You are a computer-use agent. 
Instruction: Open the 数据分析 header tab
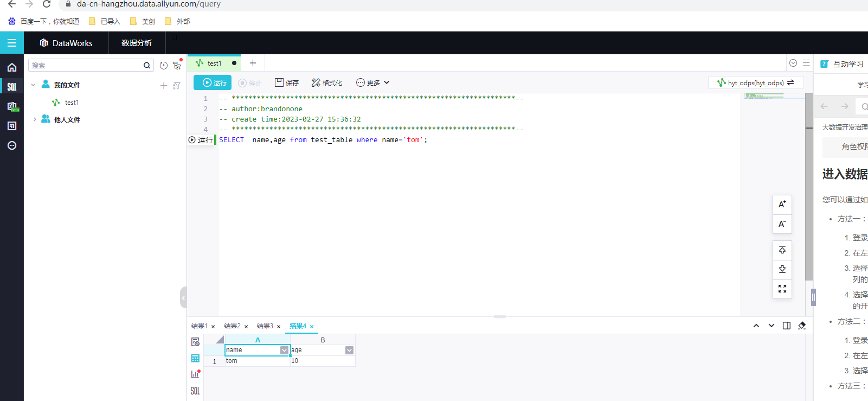coord(137,43)
